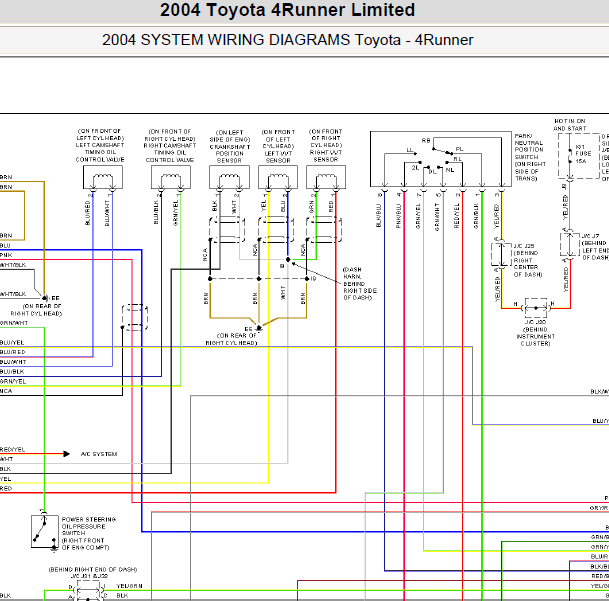609x601 pixels.
Task: Click the LL contact label in the park/neutral switch
Action: [x=410, y=150]
